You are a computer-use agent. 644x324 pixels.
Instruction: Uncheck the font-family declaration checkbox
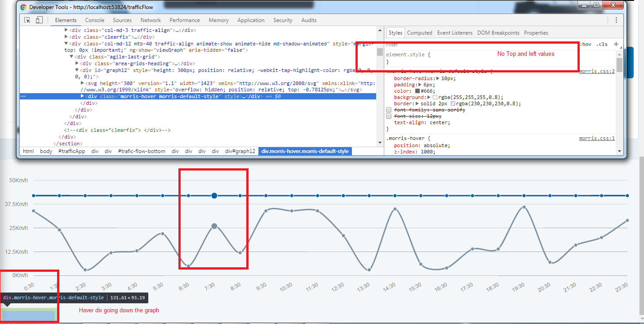[x=389, y=110]
